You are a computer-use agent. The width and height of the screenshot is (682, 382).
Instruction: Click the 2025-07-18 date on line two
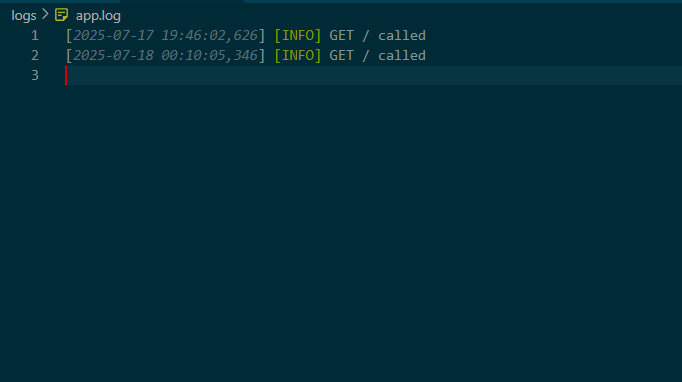click(x=113, y=56)
